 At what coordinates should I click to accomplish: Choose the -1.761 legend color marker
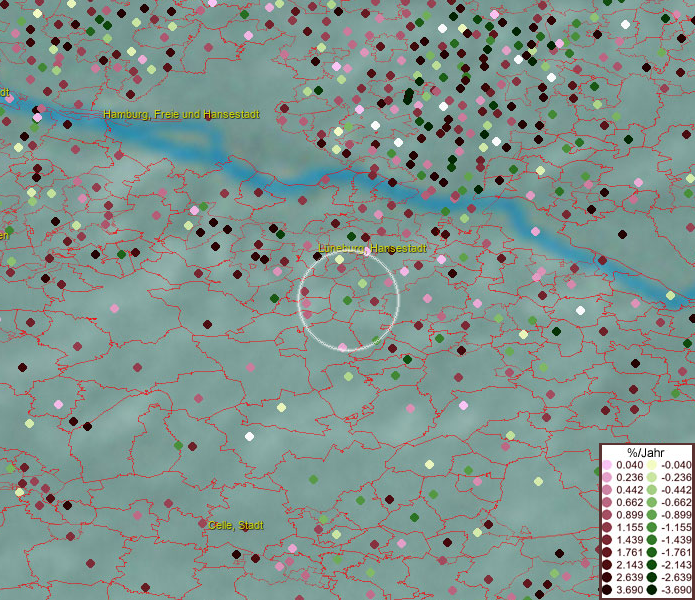click(652, 552)
